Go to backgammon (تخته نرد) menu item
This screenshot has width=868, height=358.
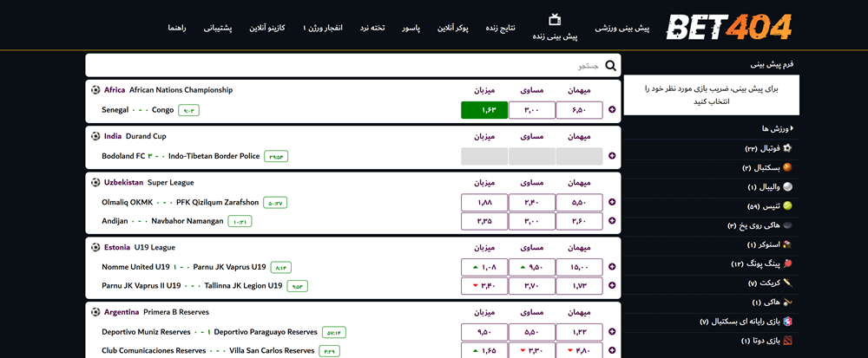pos(375,28)
